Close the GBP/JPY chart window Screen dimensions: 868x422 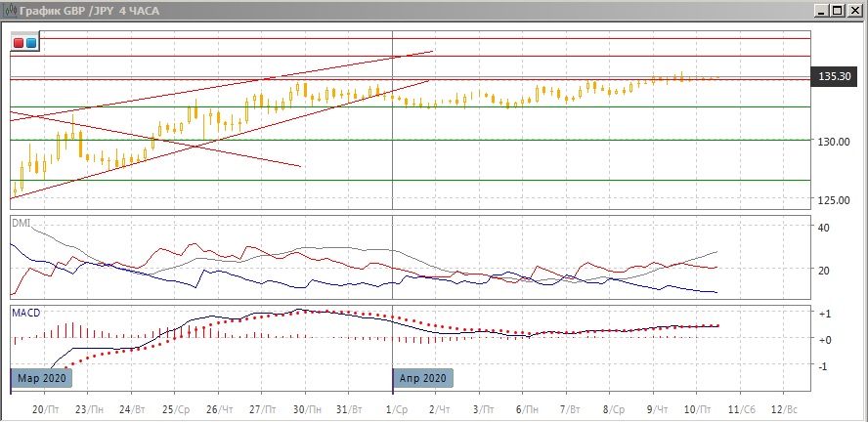[x=854, y=10]
